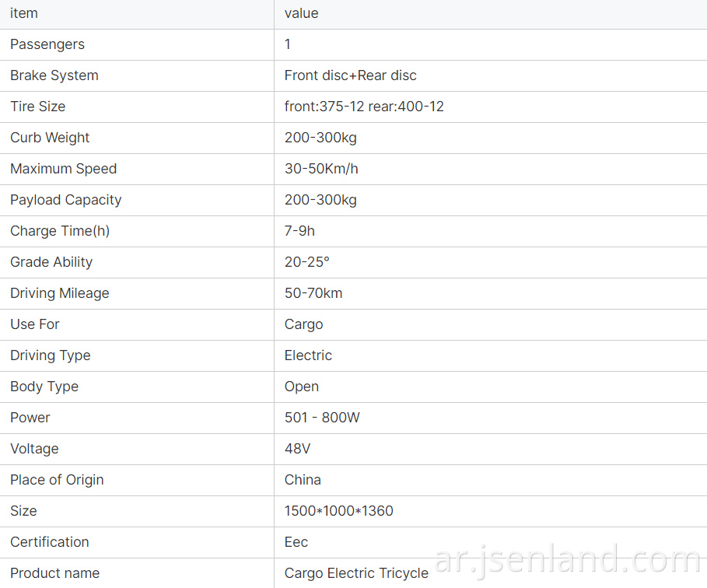Image resolution: width=707 pixels, height=588 pixels.
Task: Select the Driving Type 'Electric' value
Action: coord(308,355)
